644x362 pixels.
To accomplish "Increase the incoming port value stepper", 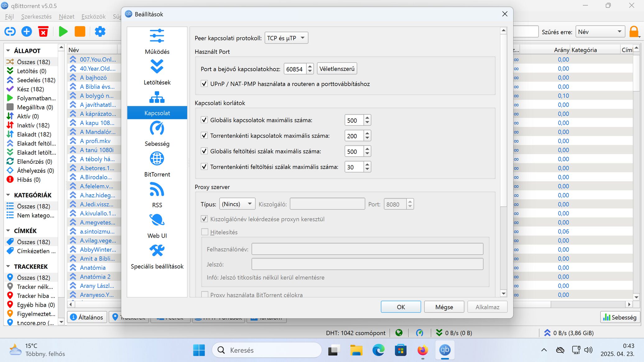I will [x=310, y=66].
